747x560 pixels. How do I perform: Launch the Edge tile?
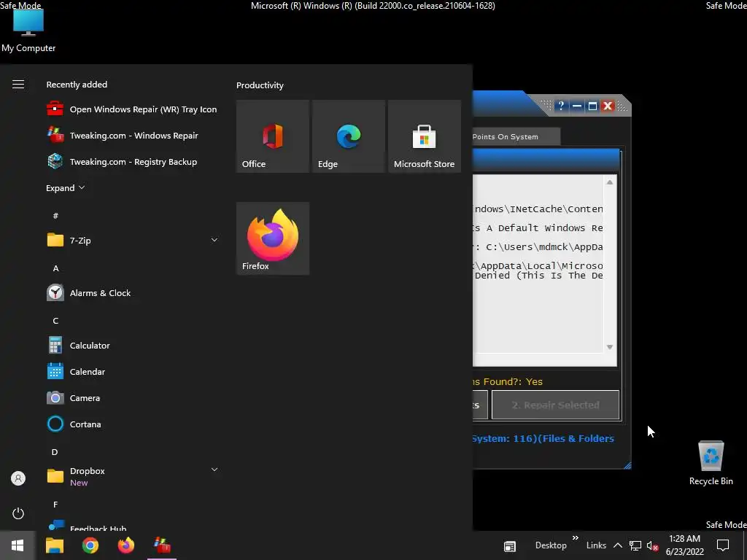tap(348, 136)
